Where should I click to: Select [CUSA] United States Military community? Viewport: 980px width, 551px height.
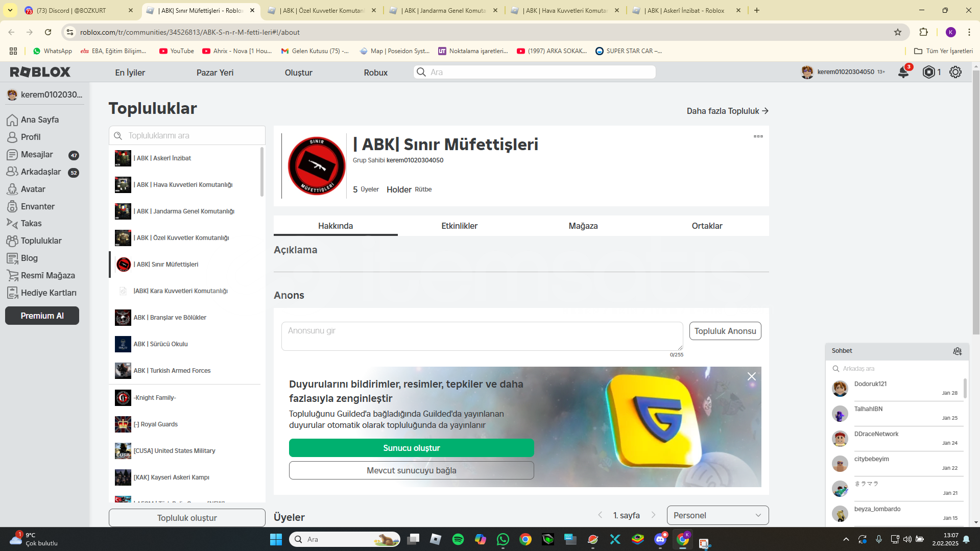click(185, 451)
